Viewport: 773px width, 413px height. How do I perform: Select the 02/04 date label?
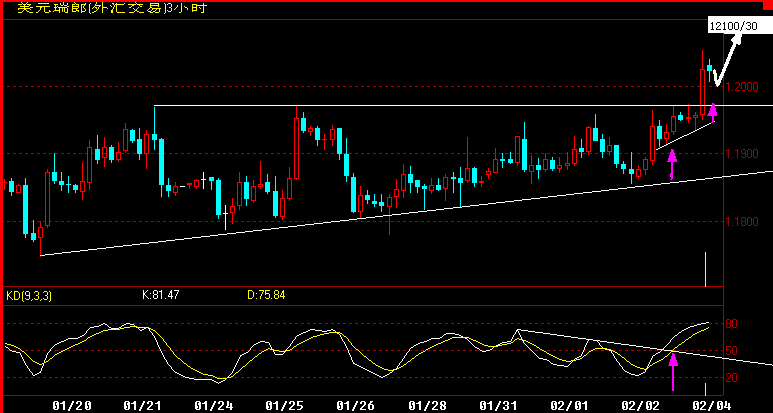pyautogui.click(x=712, y=406)
